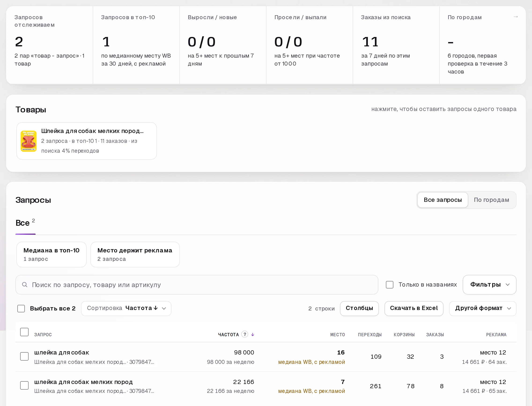
Task: Click ad cell 14 661 ₽ · 64 зак.
Action: point(484,362)
